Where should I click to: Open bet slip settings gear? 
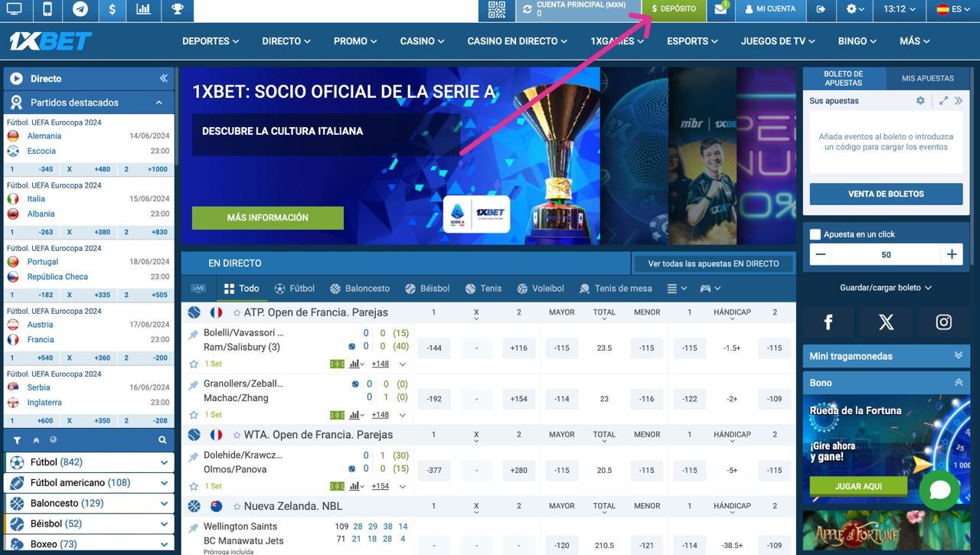tap(920, 100)
